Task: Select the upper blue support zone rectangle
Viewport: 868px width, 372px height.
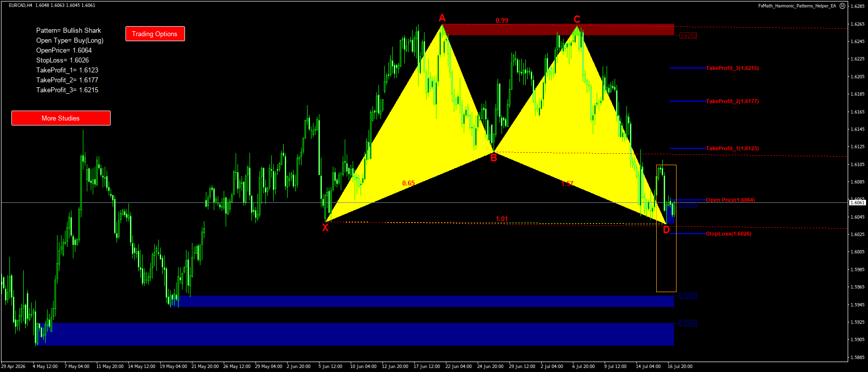Action: tap(422, 302)
